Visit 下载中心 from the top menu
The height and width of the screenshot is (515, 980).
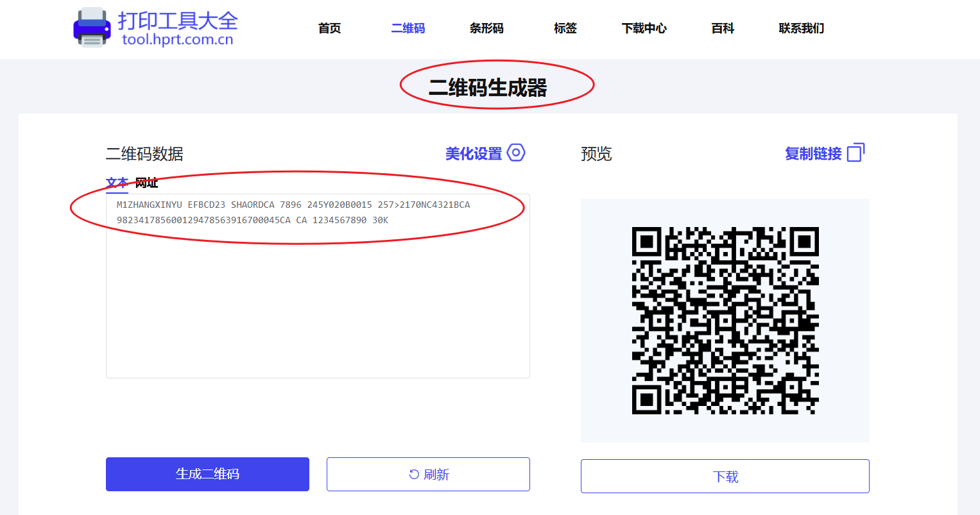coord(644,28)
